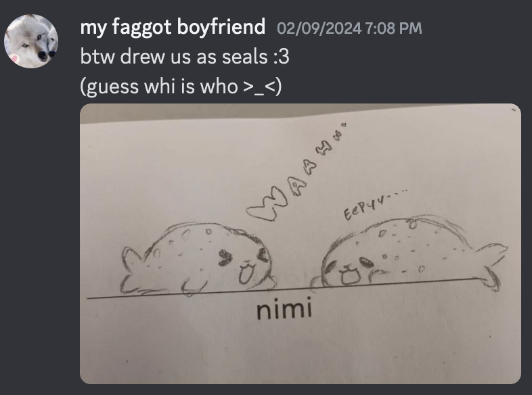Click the "btw drew us as seals :3" message
The height and width of the screenshot is (395, 532).
click(185, 56)
